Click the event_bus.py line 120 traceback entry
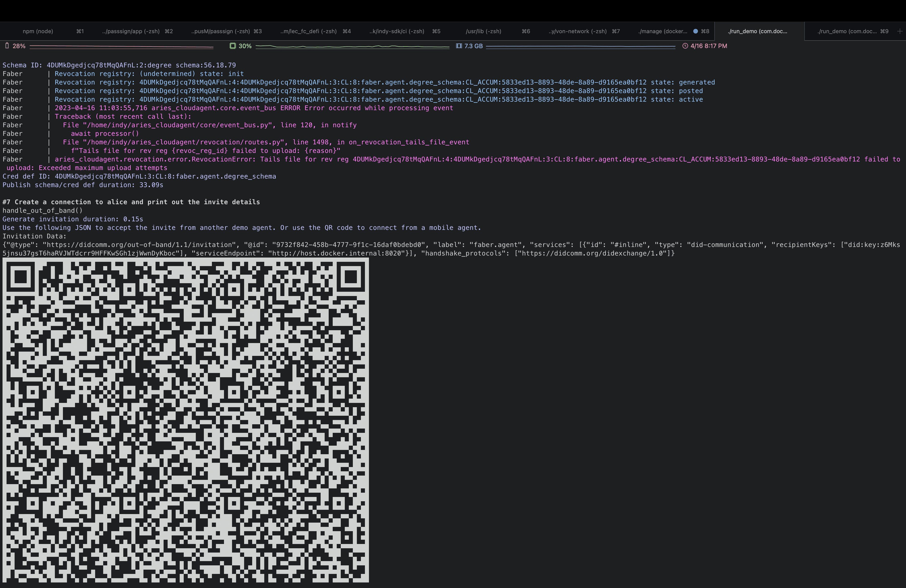 point(210,125)
